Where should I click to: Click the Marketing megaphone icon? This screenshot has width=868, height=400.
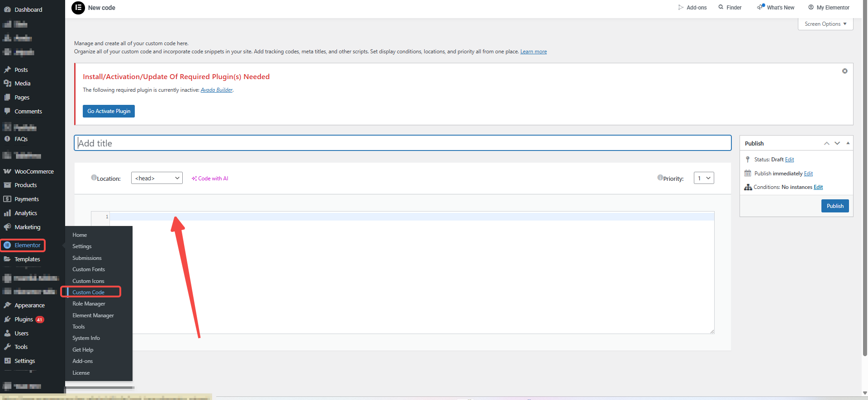point(7,227)
